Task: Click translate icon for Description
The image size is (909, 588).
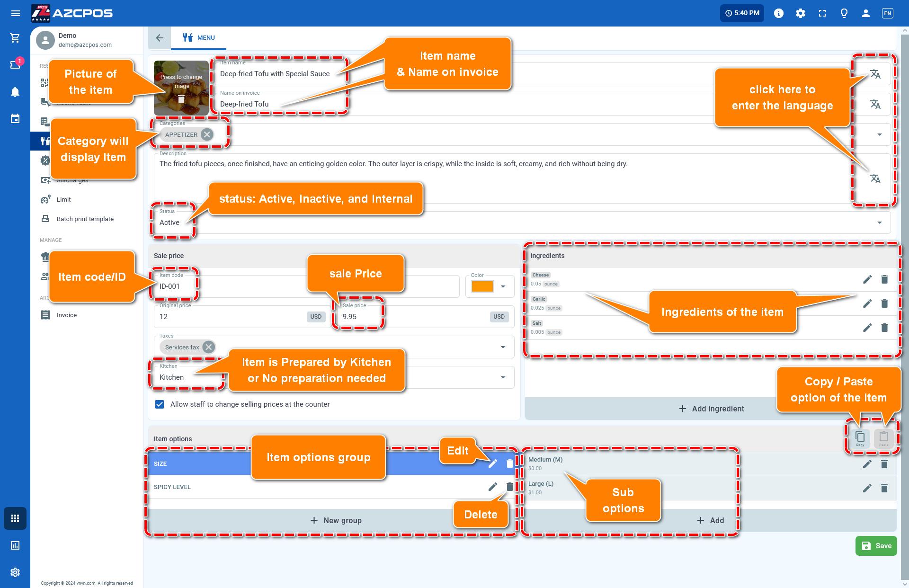Action: pos(875,178)
